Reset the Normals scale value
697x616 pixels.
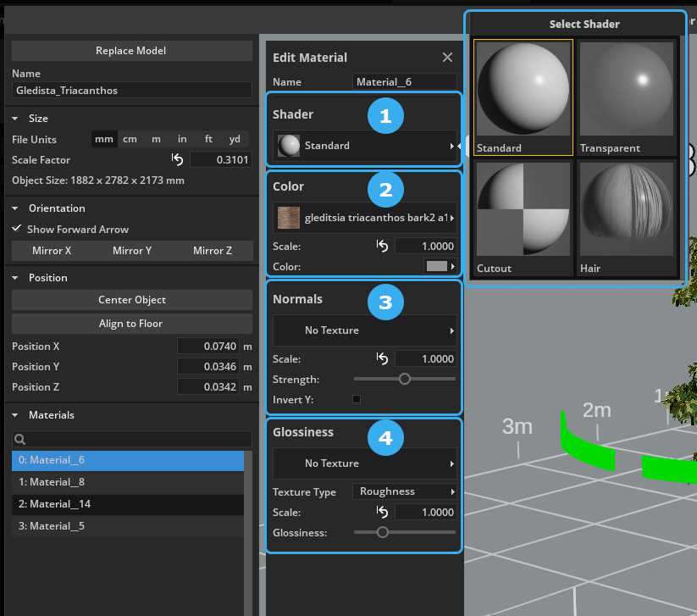pos(382,359)
